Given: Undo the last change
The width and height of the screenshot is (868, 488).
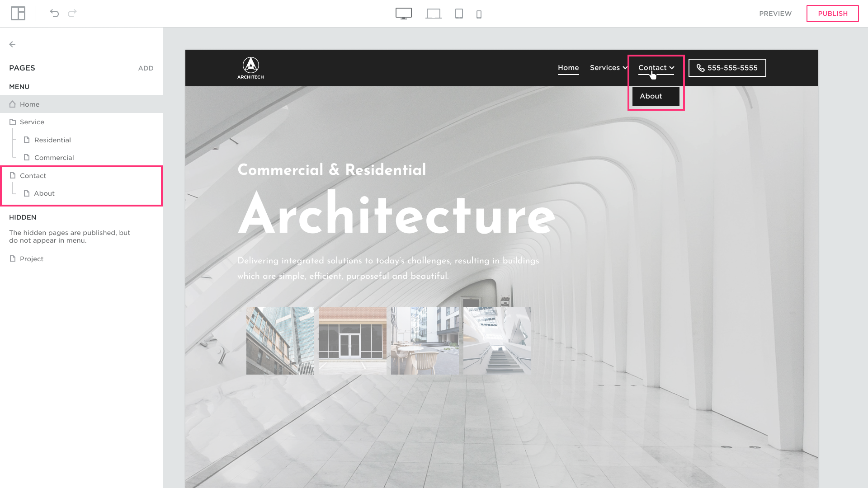Looking at the screenshot, I should 54,14.
